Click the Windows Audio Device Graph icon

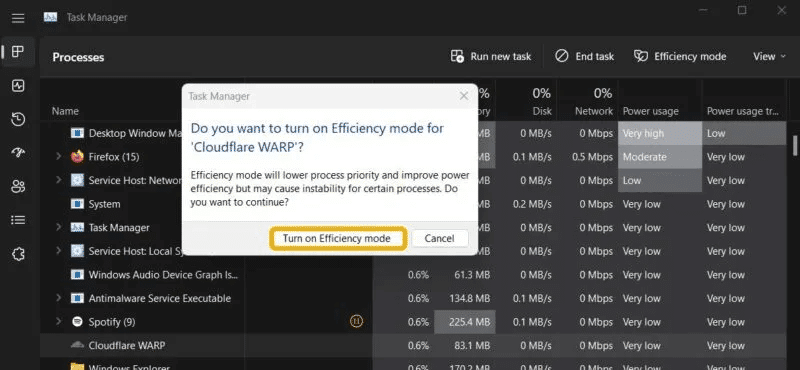tap(77, 275)
